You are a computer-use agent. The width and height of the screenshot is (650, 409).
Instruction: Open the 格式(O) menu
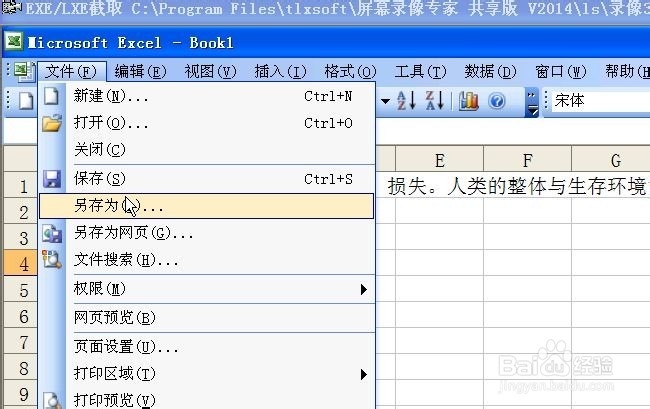click(x=350, y=71)
